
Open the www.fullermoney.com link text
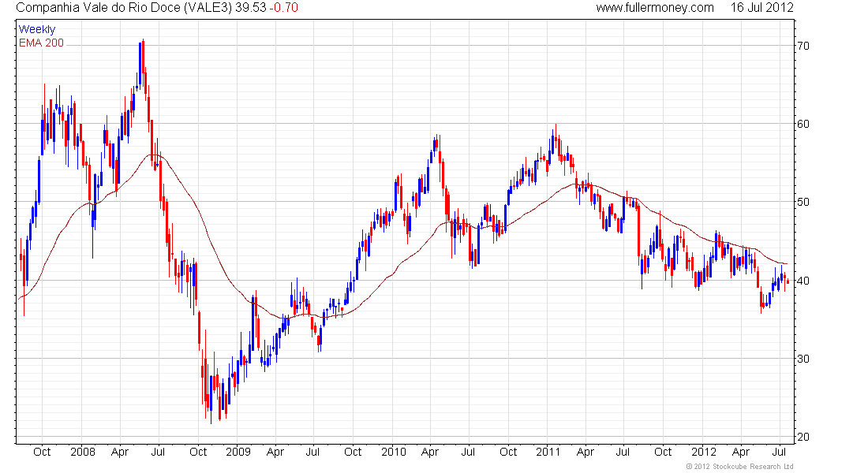pyautogui.click(x=655, y=8)
